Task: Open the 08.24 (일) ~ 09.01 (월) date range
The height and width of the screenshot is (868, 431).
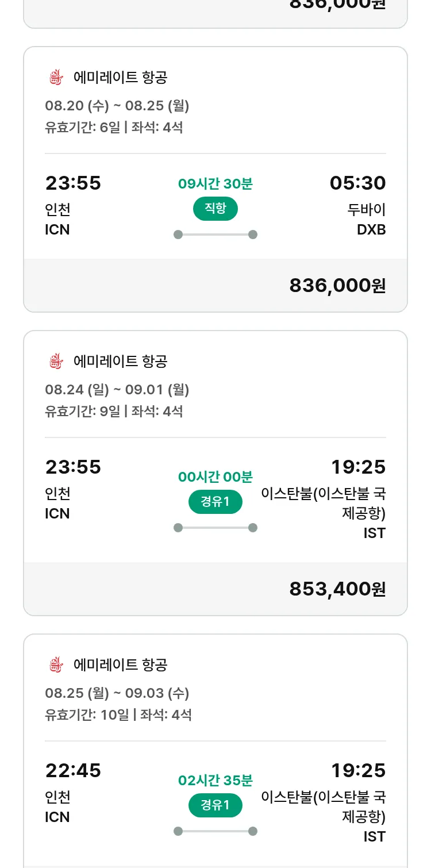Action: click(x=117, y=390)
